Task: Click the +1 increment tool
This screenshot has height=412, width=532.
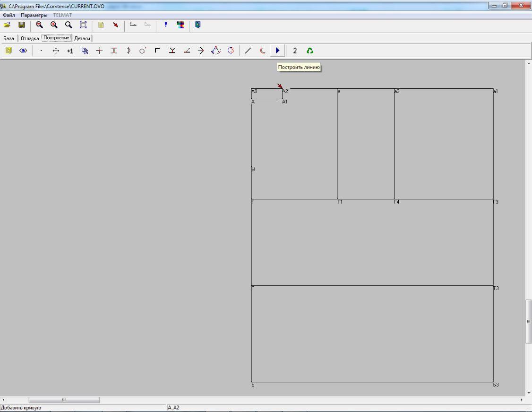Action: 70,51
